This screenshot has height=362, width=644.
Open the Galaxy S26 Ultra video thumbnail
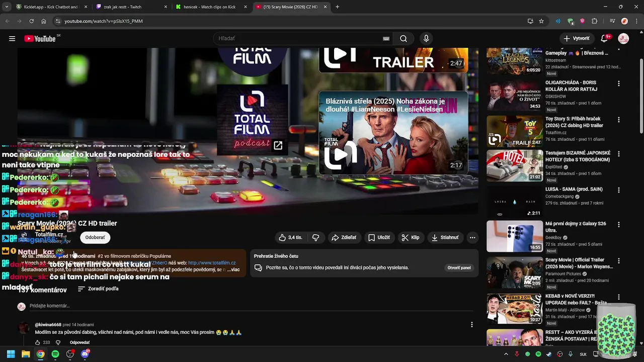[514, 236]
